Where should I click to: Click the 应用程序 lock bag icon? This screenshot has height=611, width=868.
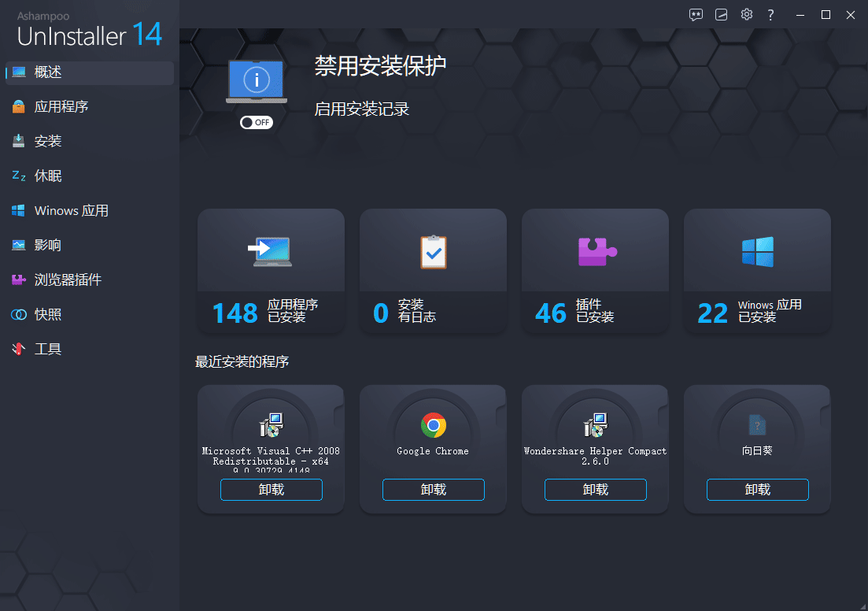(x=19, y=107)
